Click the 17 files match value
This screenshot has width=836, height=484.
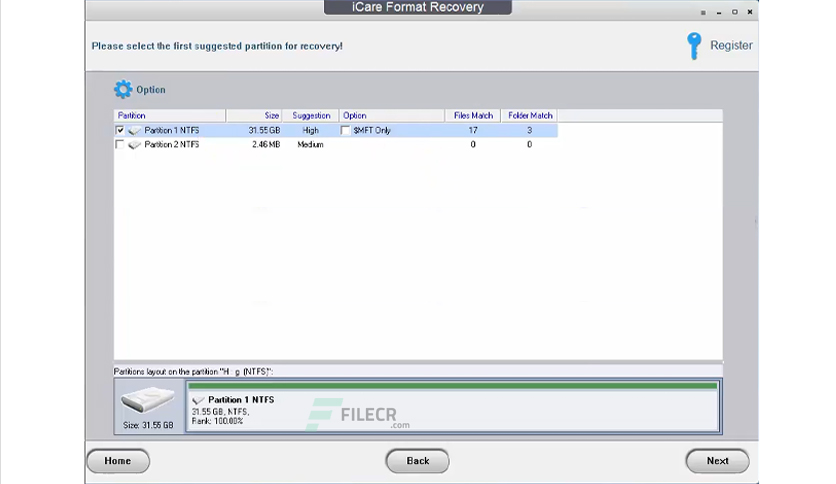coord(473,130)
